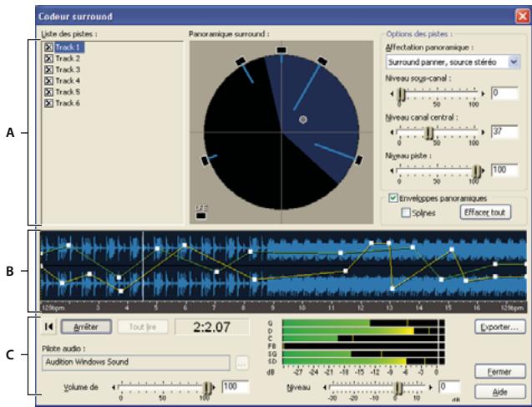532x407 pixels.
Task: Click the Niveau piste value field
Action: [504, 170]
